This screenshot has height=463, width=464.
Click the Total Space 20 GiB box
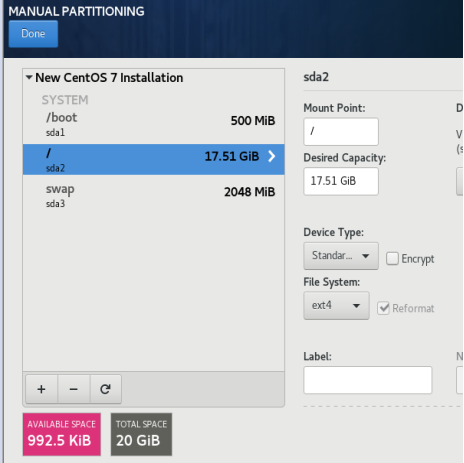141,434
